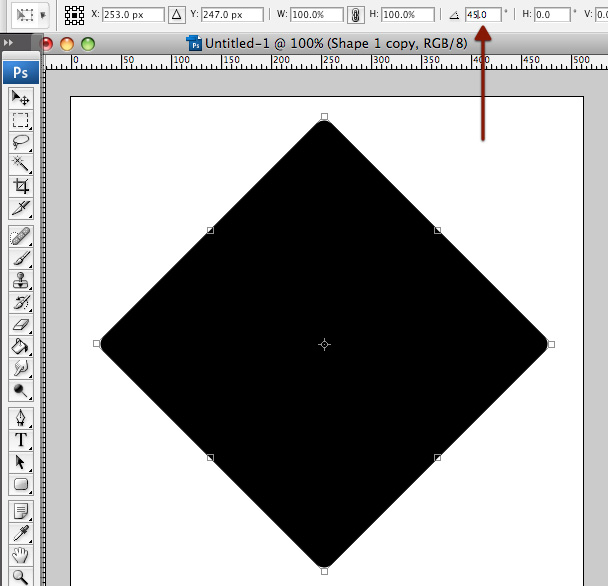Click the upper-left edge midpoint handle
The image size is (608, 586).
click(x=210, y=230)
